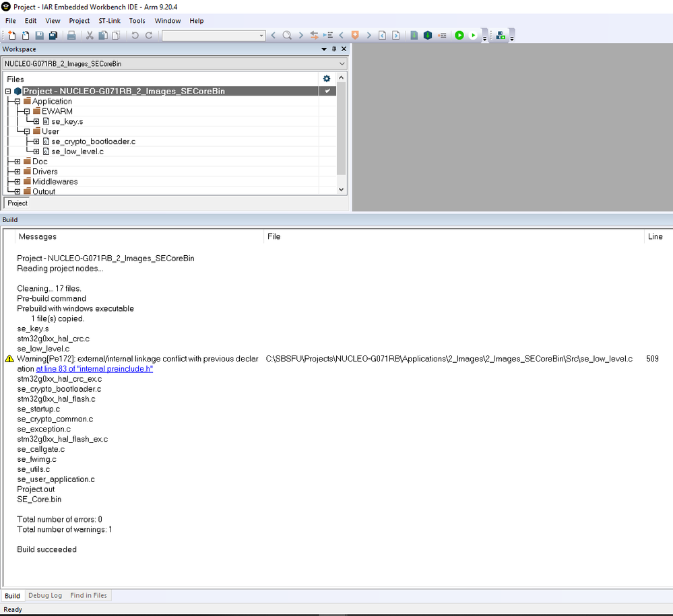Expand the se_crypto_bootloader.c node
This screenshot has height=616, width=673.
click(36, 141)
